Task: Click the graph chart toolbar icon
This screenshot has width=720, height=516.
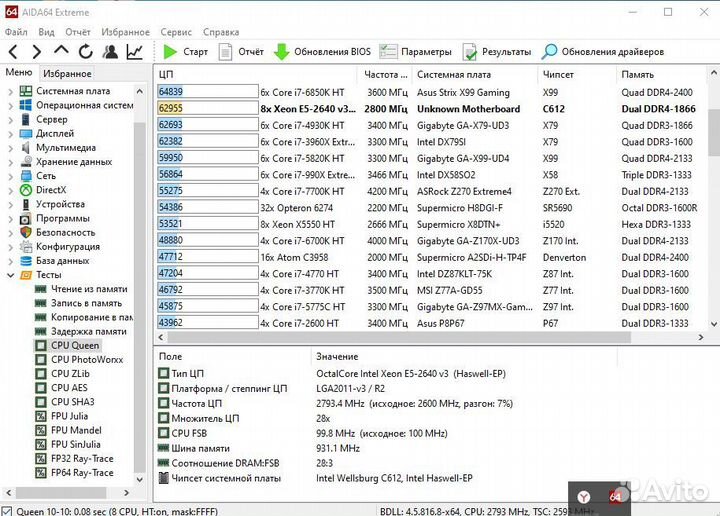Action: (135, 51)
